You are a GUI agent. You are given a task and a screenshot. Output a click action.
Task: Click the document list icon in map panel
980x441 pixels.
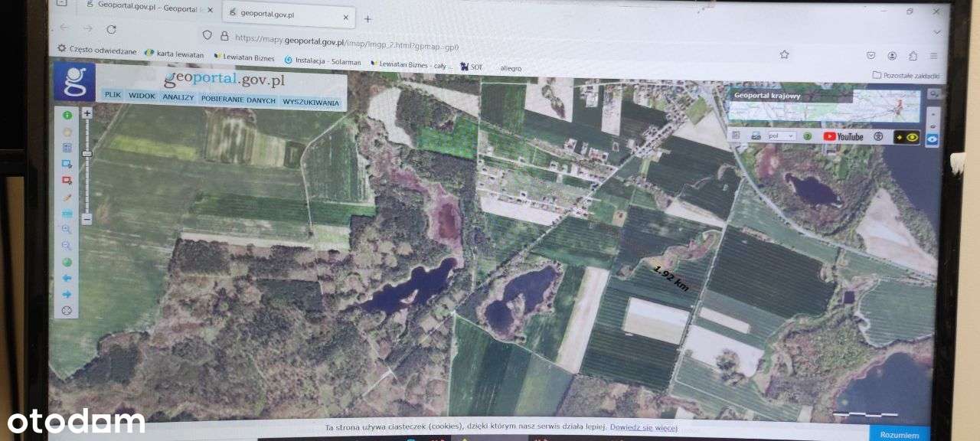pyautogui.click(x=736, y=135)
